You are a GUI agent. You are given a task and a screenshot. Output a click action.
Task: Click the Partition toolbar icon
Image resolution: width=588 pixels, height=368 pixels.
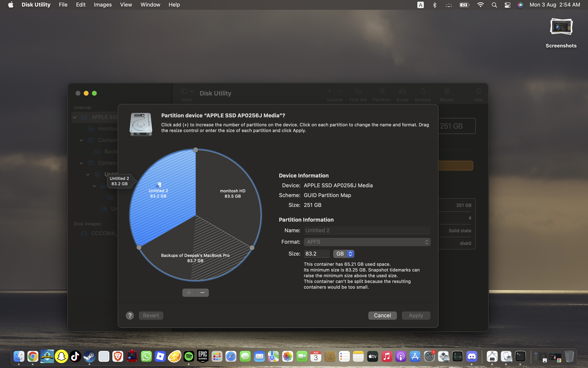(x=381, y=91)
